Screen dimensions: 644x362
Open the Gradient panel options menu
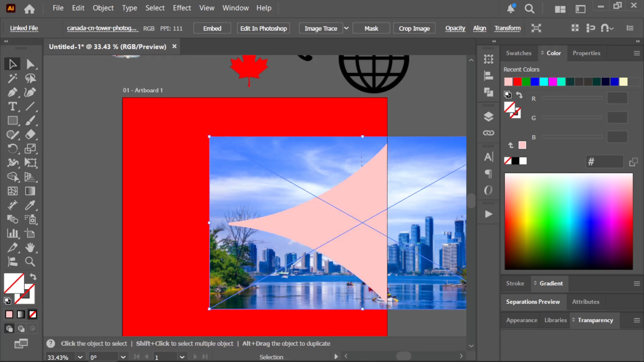coord(637,284)
